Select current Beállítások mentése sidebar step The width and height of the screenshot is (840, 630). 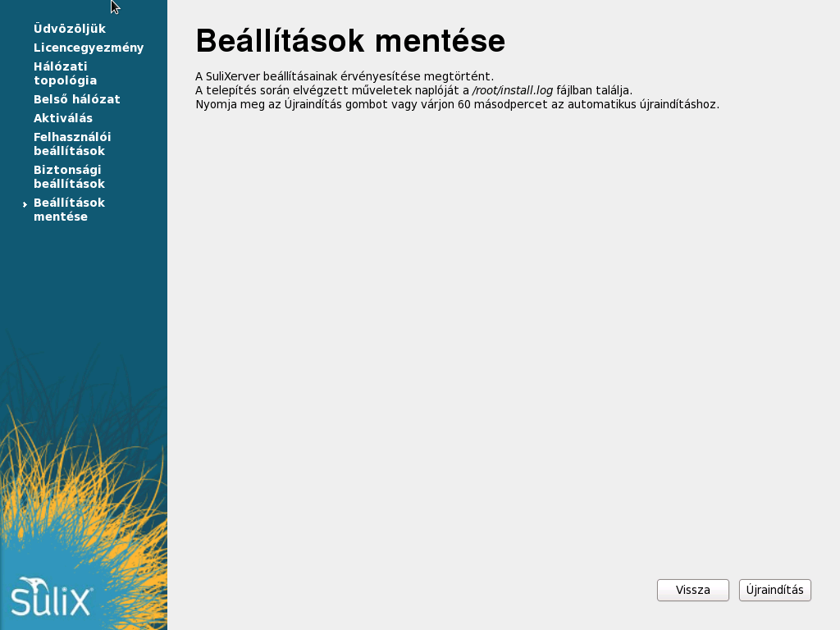(69, 209)
